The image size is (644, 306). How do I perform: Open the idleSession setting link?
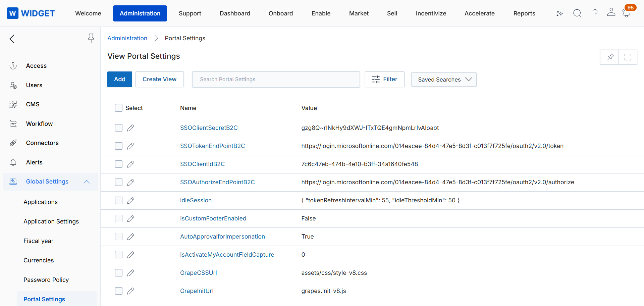pyautogui.click(x=196, y=200)
